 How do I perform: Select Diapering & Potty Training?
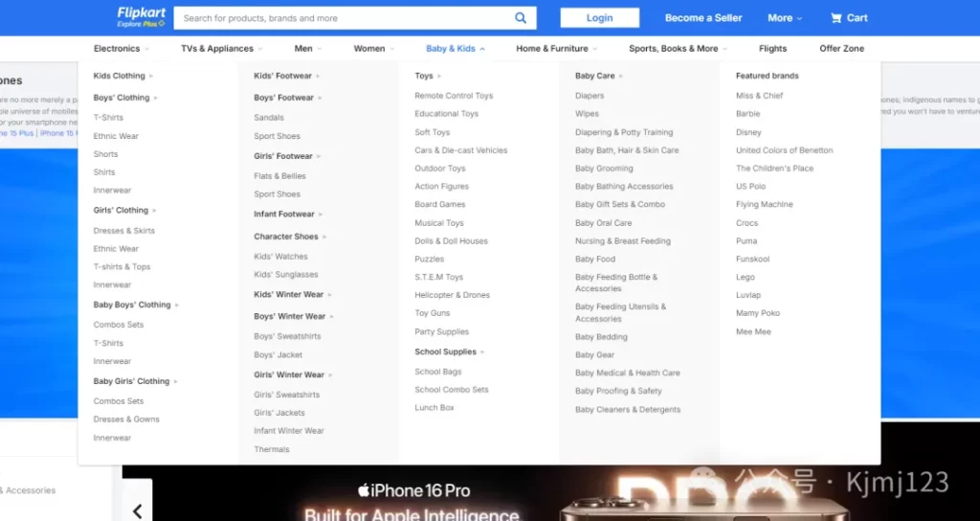(x=624, y=132)
